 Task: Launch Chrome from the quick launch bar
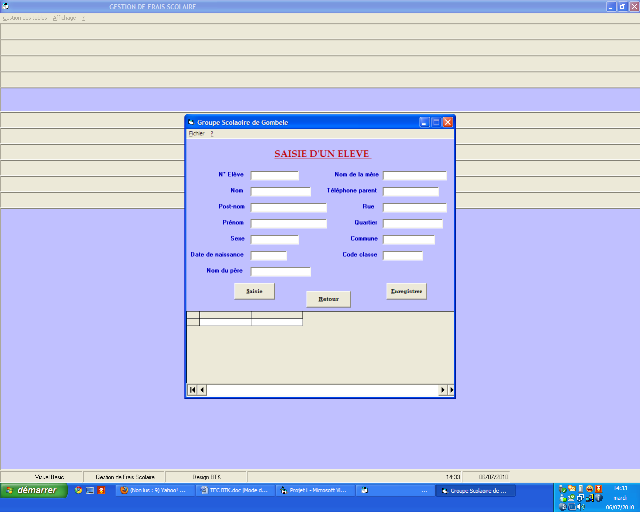(x=78, y=490)
